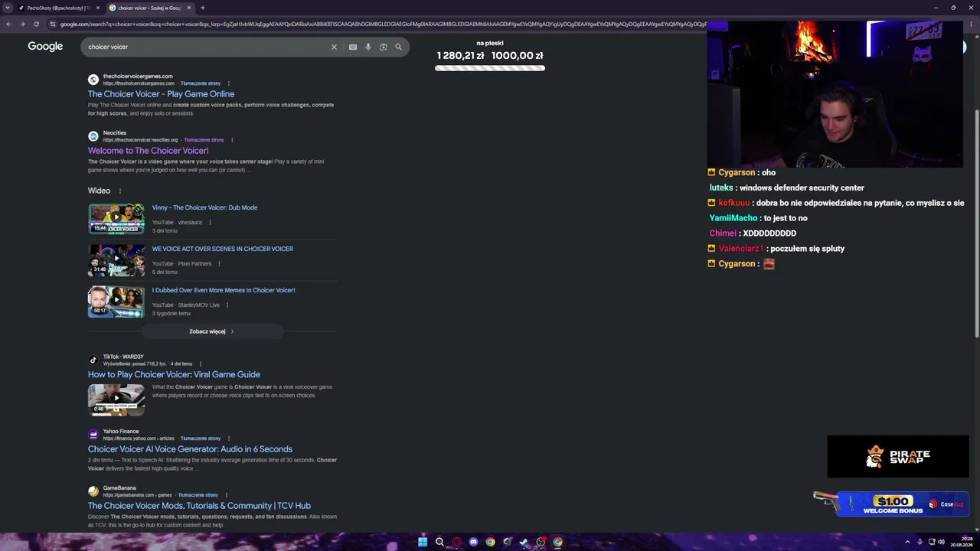The image size is (980, 551).
Task: Start voice search with the microphone icon
Action: click(x=368, y=47)
